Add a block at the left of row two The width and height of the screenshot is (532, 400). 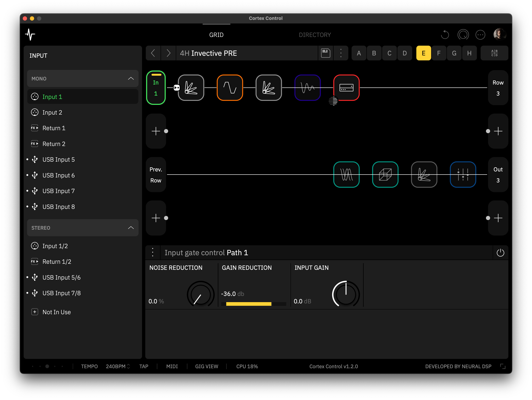(156, 131)
